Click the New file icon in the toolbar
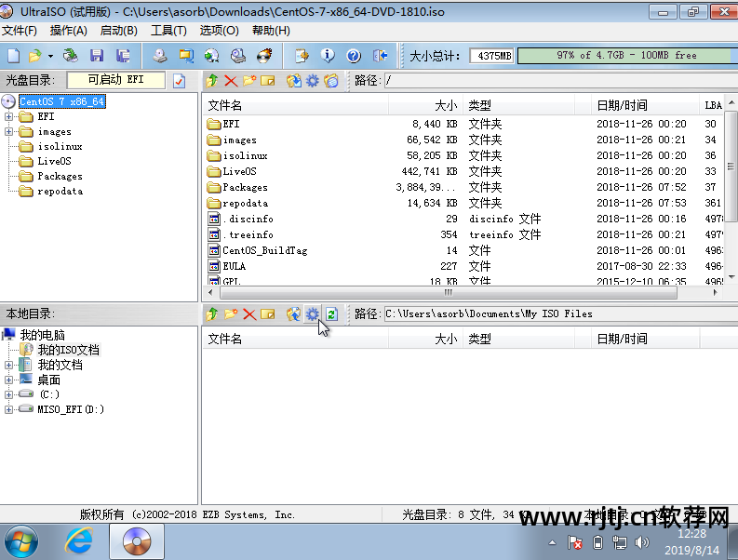738x560 pixels. click(13, 56)
